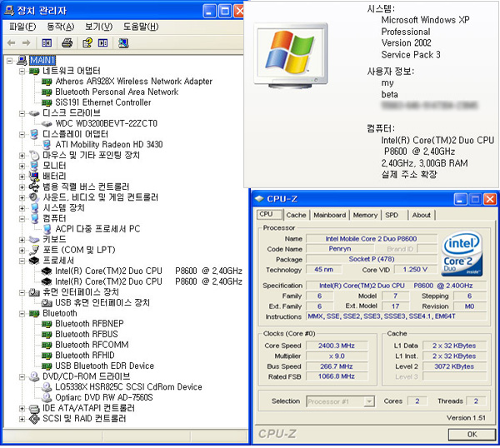Collapse the 디스크 드라이브 node
500x448 pixels.
pos(22,113)
